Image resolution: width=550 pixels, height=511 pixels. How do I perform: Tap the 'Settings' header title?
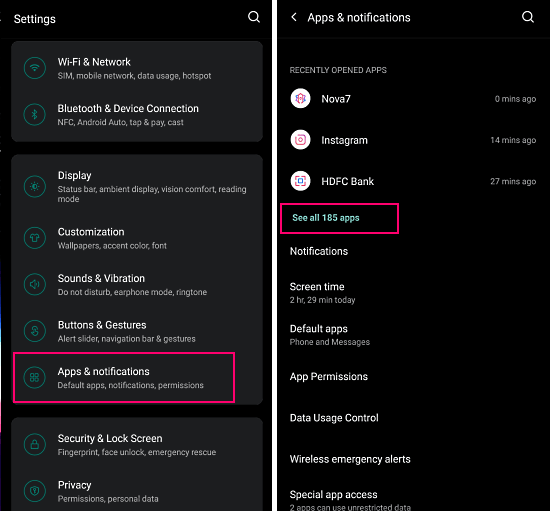[34, 19]
